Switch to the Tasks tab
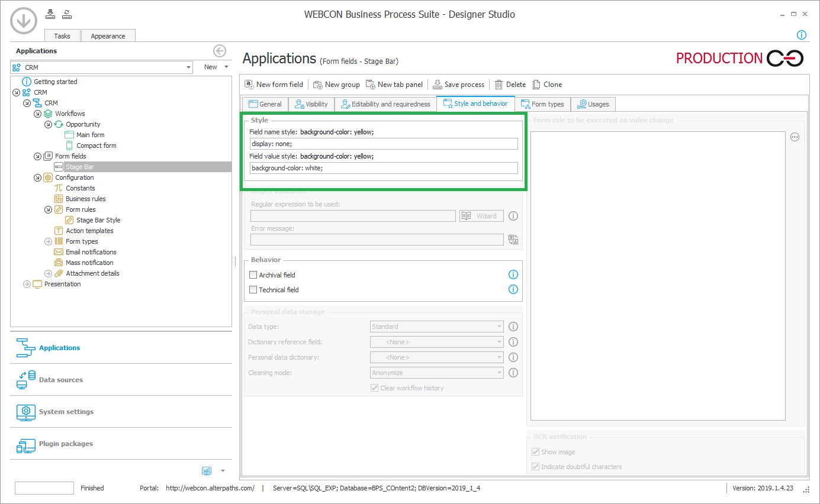Viewport: 820px width, 504px height. (x=62, y=35)
